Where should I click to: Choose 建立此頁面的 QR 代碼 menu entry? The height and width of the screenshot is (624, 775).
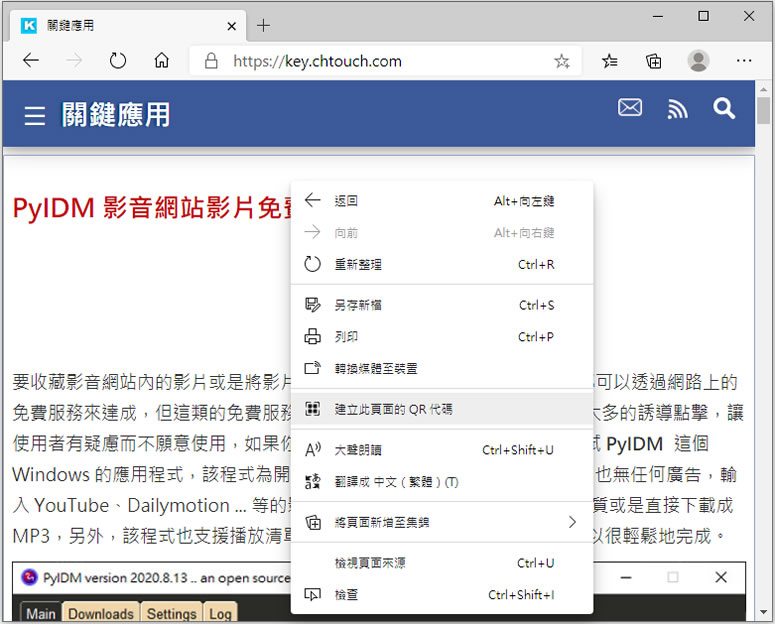(442, 409)
